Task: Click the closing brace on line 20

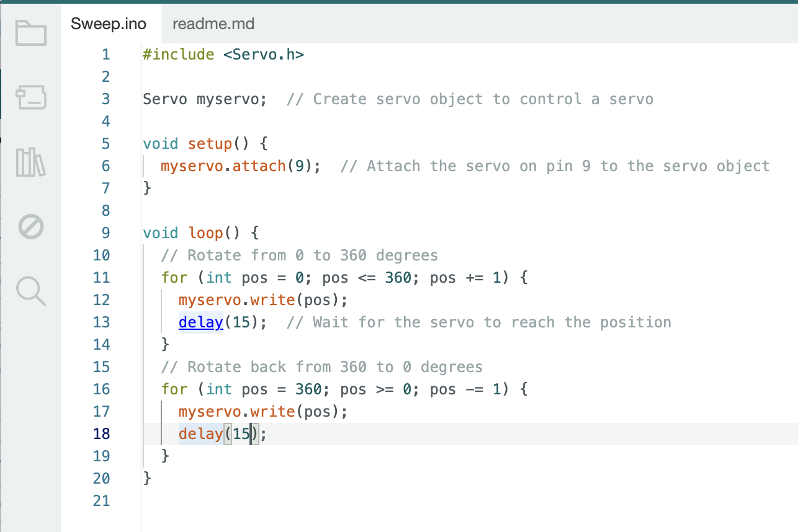Action: tap(147, 479)
